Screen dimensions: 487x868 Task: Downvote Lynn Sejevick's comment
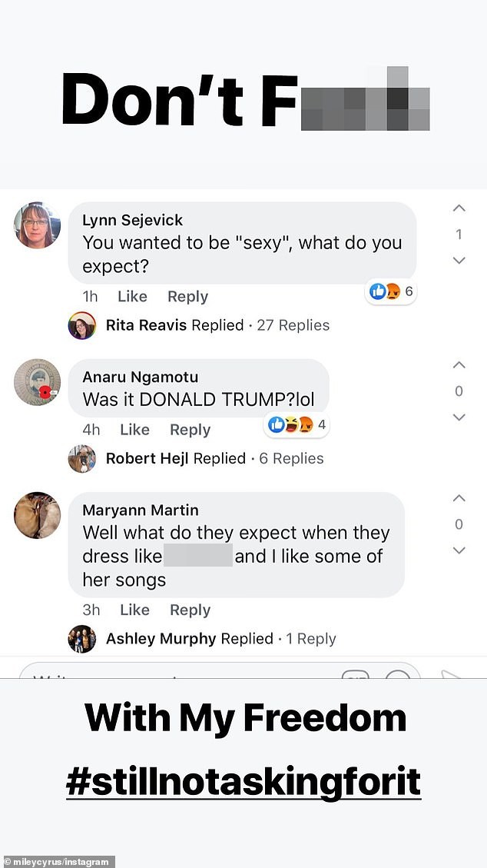click(x=459, y=260)
